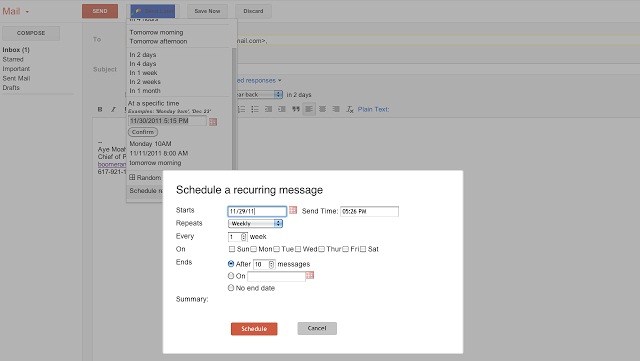Click the red Schedule button
The image size is (640, 361).
[x=254, y=329]
